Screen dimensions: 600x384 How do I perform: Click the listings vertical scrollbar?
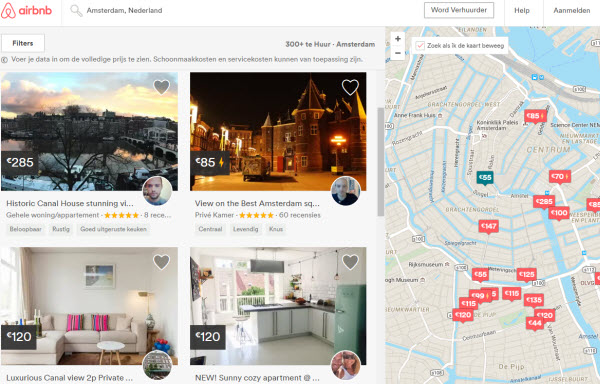click(x=380, y=162)
